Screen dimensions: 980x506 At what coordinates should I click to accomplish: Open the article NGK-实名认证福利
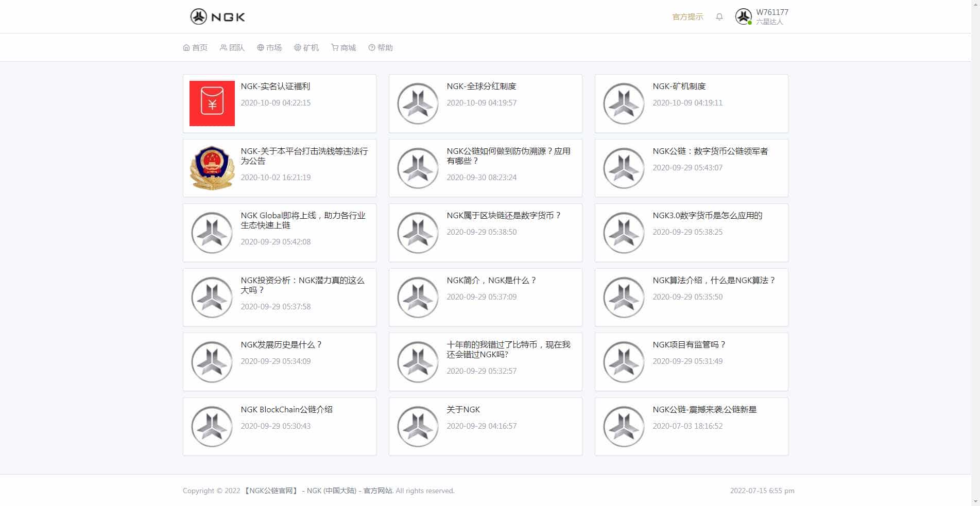[x=276, y=86]
